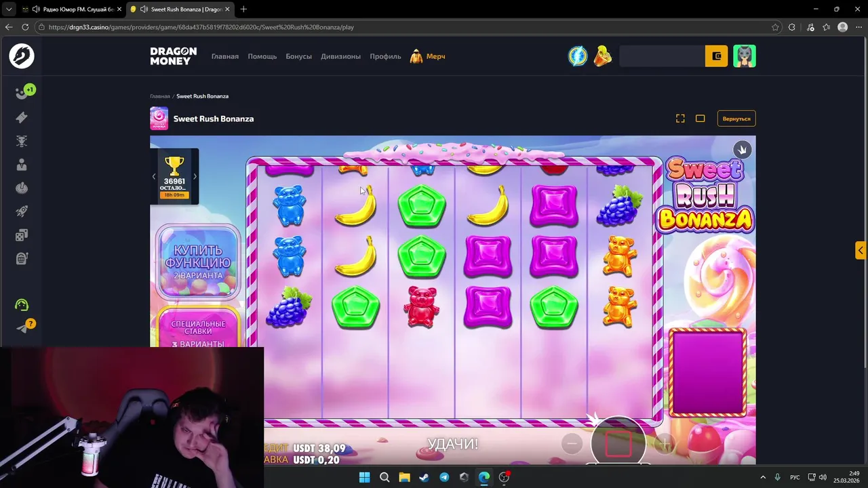The width and height of the screenshot is (868, 488).
Task: Click the browser back button
Action: coord(9,27)
